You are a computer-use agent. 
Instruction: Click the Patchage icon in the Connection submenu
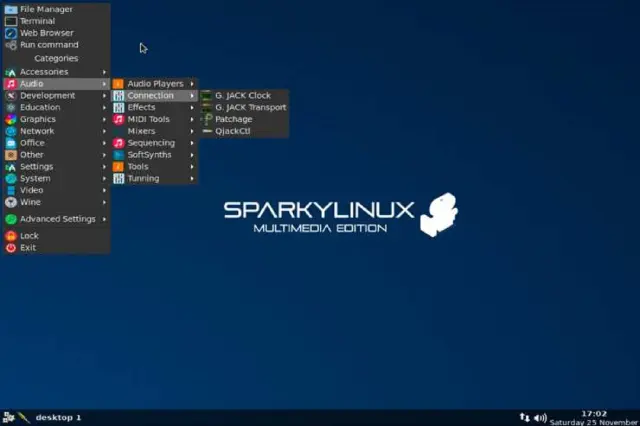[207, 119]
